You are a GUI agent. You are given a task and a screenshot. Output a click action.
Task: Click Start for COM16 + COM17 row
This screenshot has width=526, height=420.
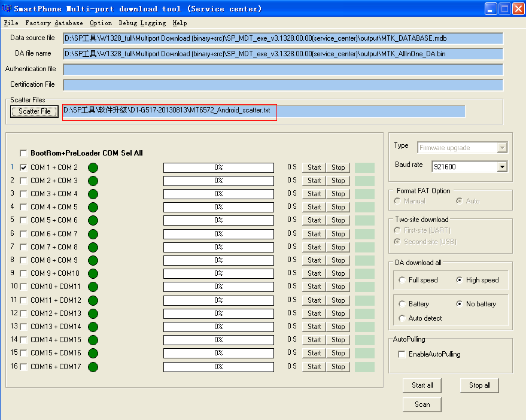point(314,367)
